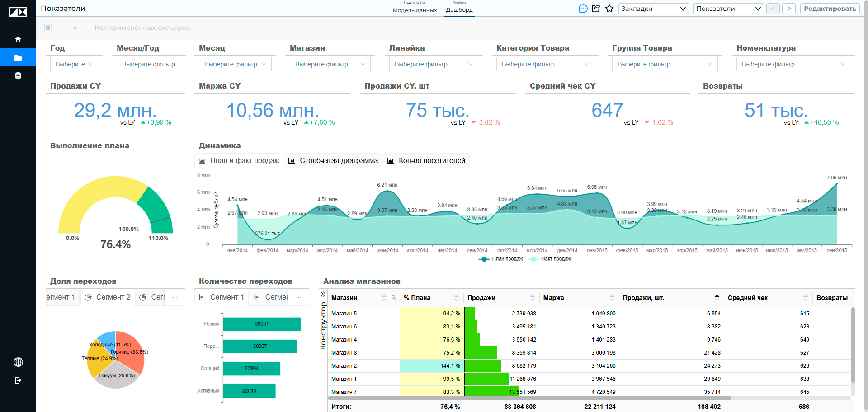The image size is (868, 412).
Task: Switch to Столбчатая диаграмма tab
Action: click(x=333, y=161)
